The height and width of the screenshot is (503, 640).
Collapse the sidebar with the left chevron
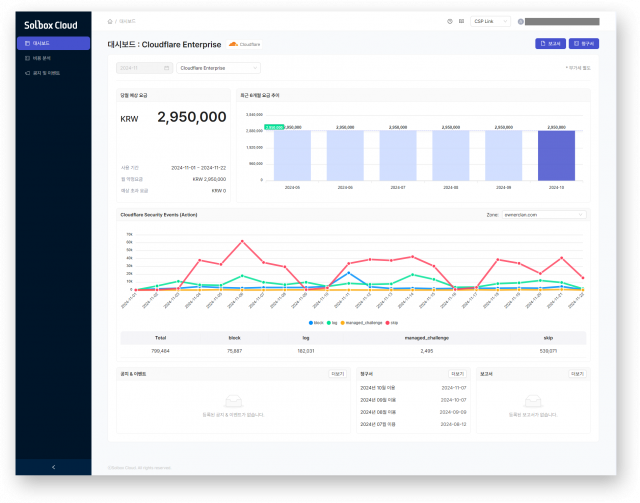[53, 467]
